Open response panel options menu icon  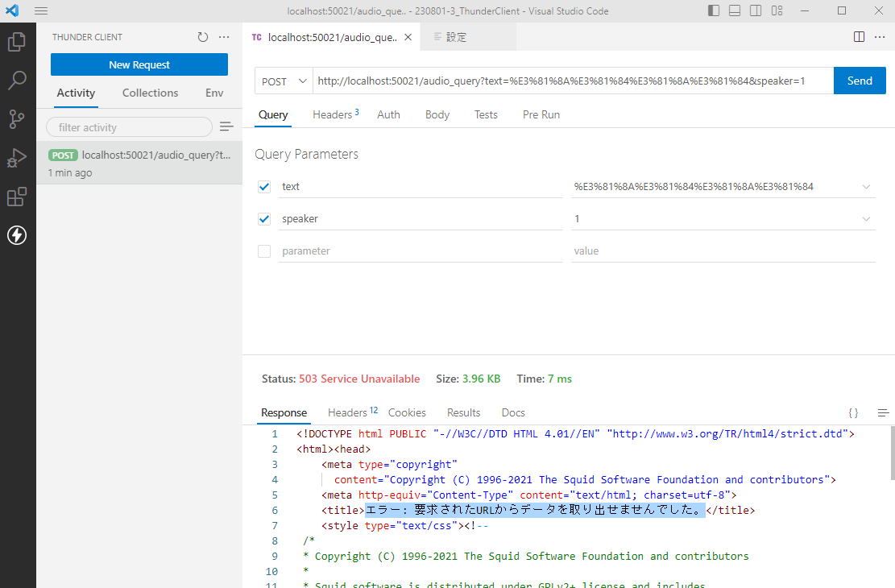883,412
